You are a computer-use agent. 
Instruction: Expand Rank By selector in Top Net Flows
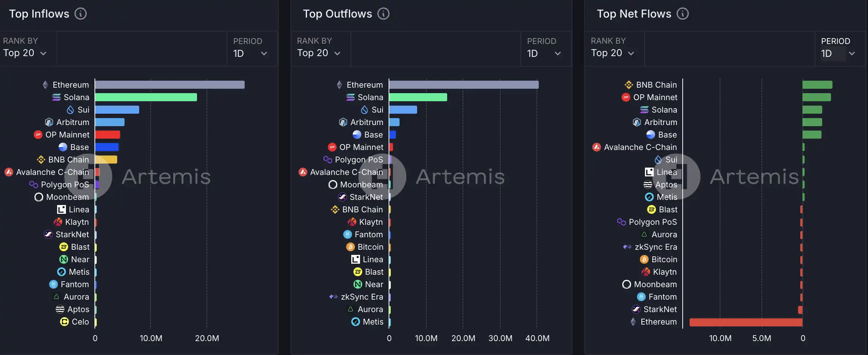(612, 53)
